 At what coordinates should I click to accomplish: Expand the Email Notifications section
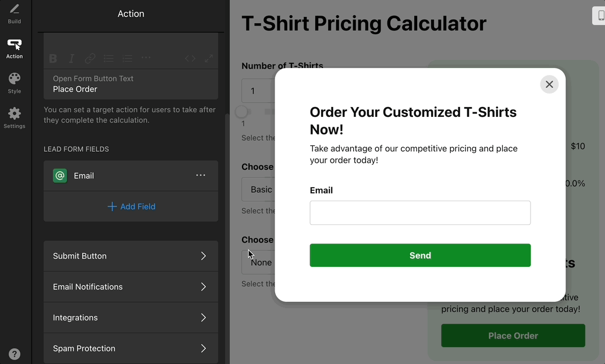pyautogui.click(x=131, y=287)
